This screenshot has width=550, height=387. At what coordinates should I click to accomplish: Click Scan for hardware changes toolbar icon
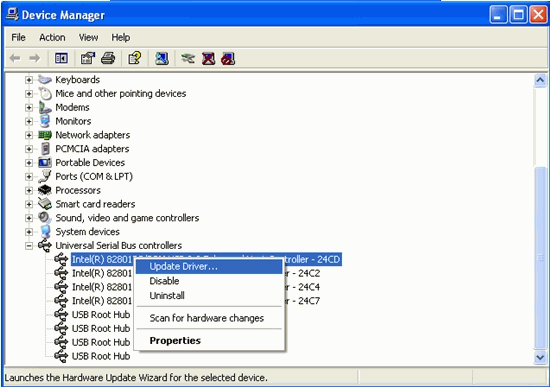click(x=161, y=58)
